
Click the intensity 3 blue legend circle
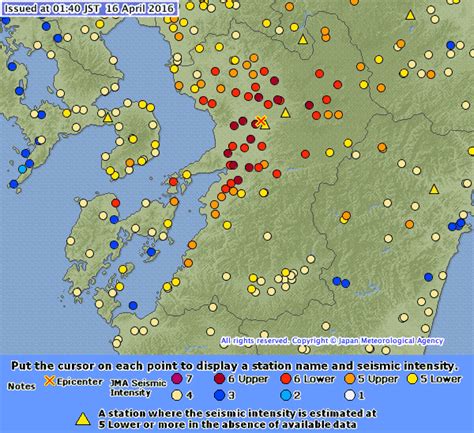(220, 395)
